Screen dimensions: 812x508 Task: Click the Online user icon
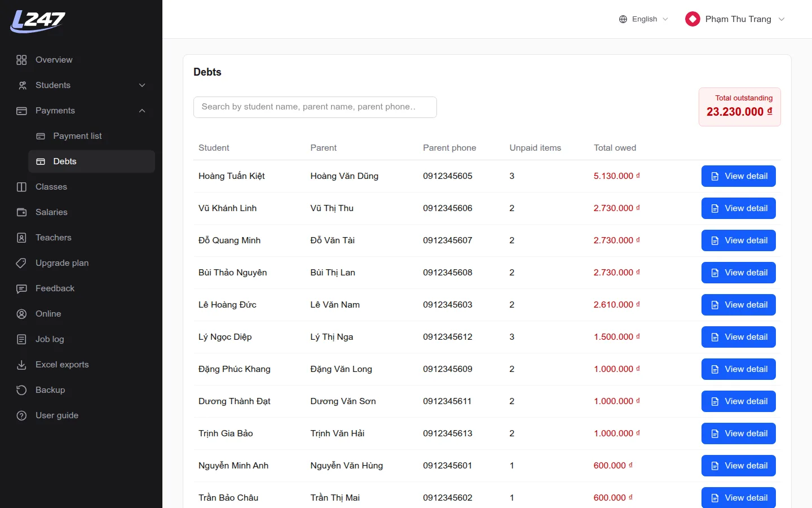coord(21,314)
